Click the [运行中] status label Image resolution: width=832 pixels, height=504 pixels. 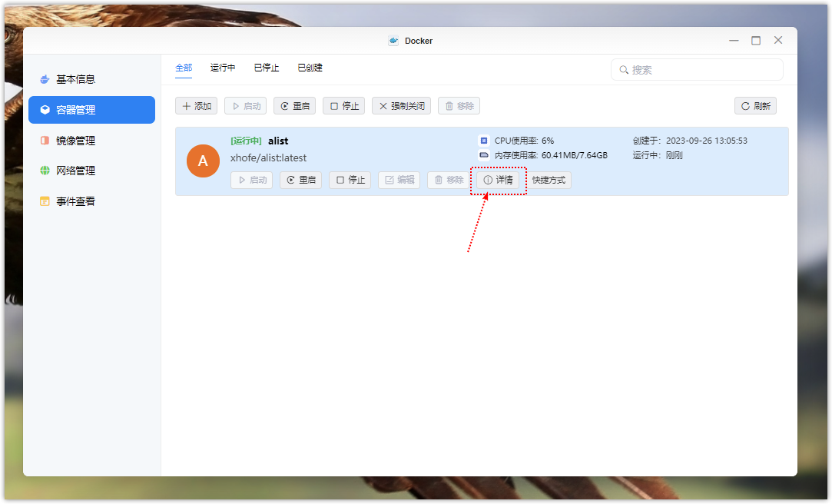tap(246, 141)
